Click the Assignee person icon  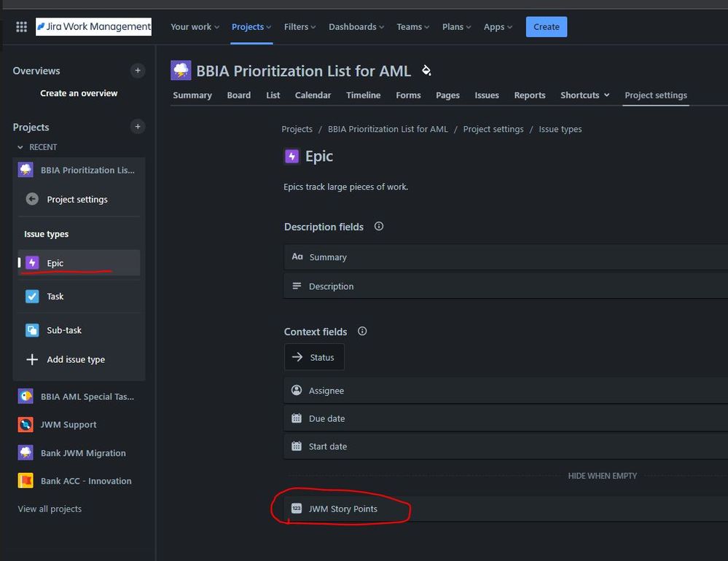297,391
